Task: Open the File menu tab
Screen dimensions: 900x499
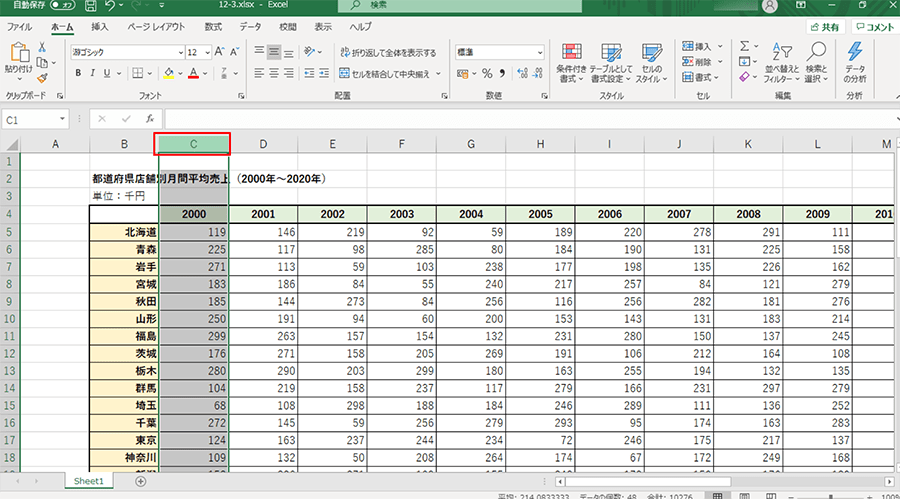Action: 19,27
